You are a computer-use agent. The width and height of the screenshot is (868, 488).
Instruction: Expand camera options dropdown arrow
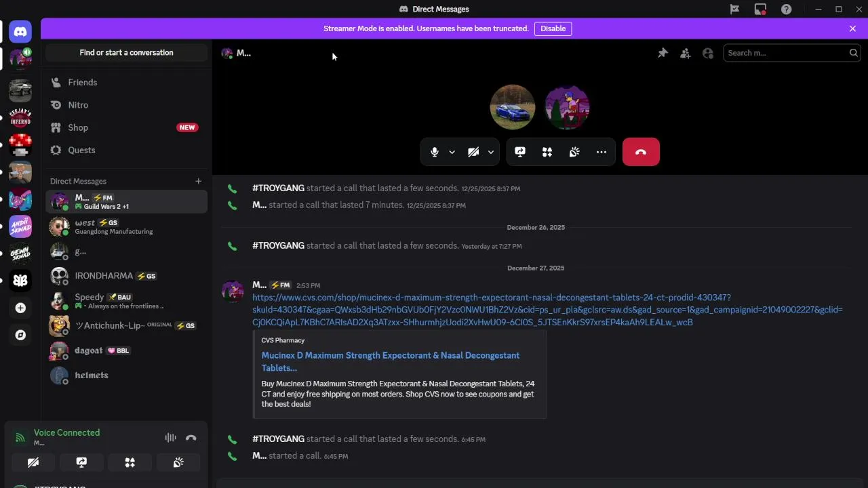tap(490, 152)
